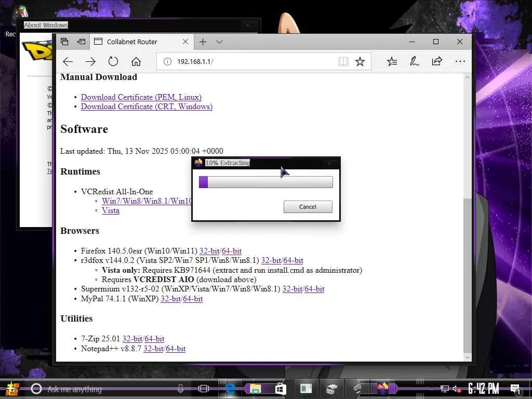Image resolution: width=532 pixels, height=399 pixels.
Task: Add this page to favorites star
Action: pyautogui.click(x=360, y=61)
